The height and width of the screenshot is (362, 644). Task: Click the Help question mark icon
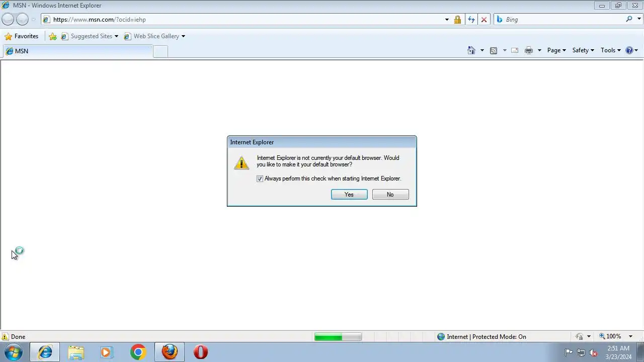(x=629, y=50)
